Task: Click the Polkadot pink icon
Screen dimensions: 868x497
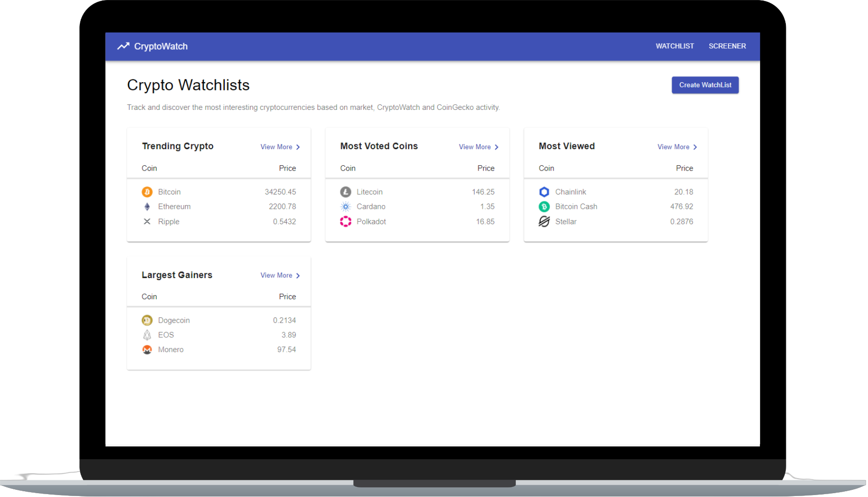Action: click(x=346, y=222)
